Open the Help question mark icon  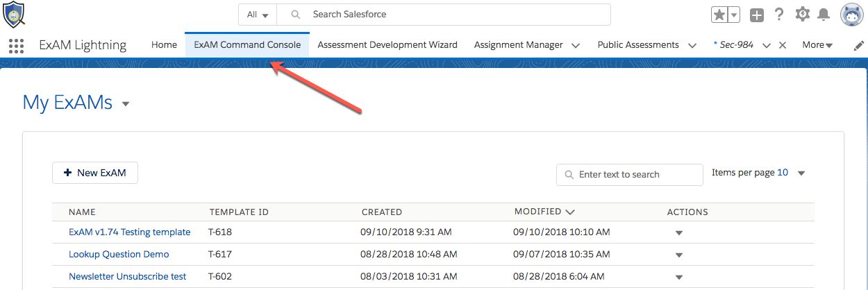pyautogui.click(x=779, y=15)
